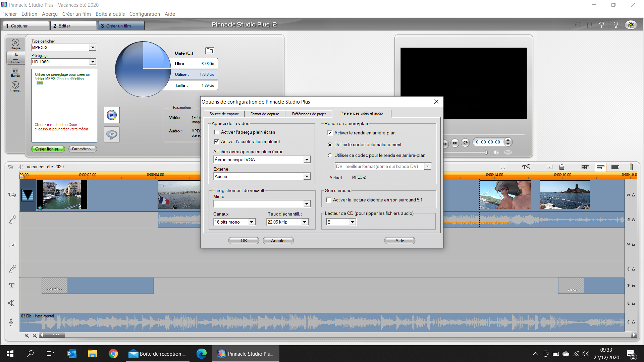This screenshot has width=644, height=362.
Task: Switch to storyboard view icon
Action: [x=585, y=167]
